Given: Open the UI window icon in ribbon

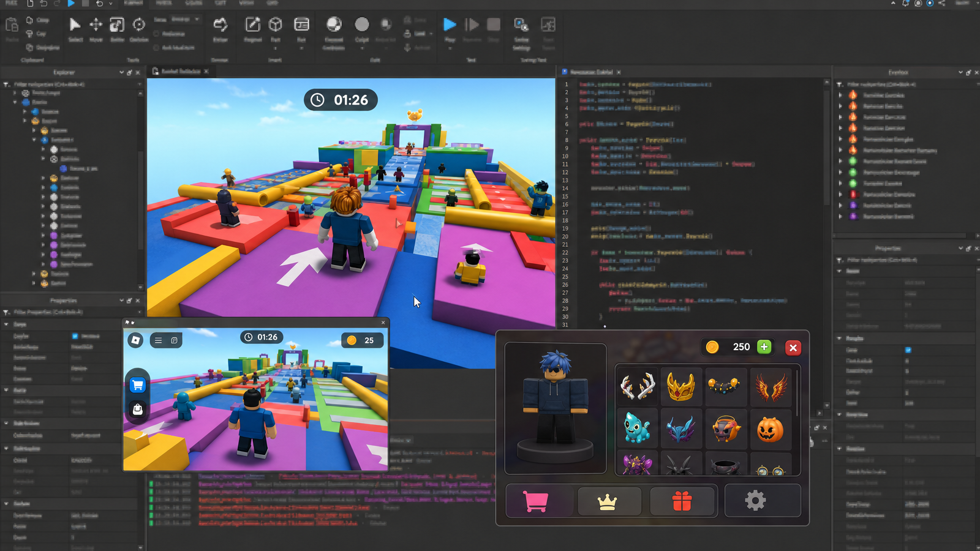Looking at the screenshot, I should tap(301, 24).
